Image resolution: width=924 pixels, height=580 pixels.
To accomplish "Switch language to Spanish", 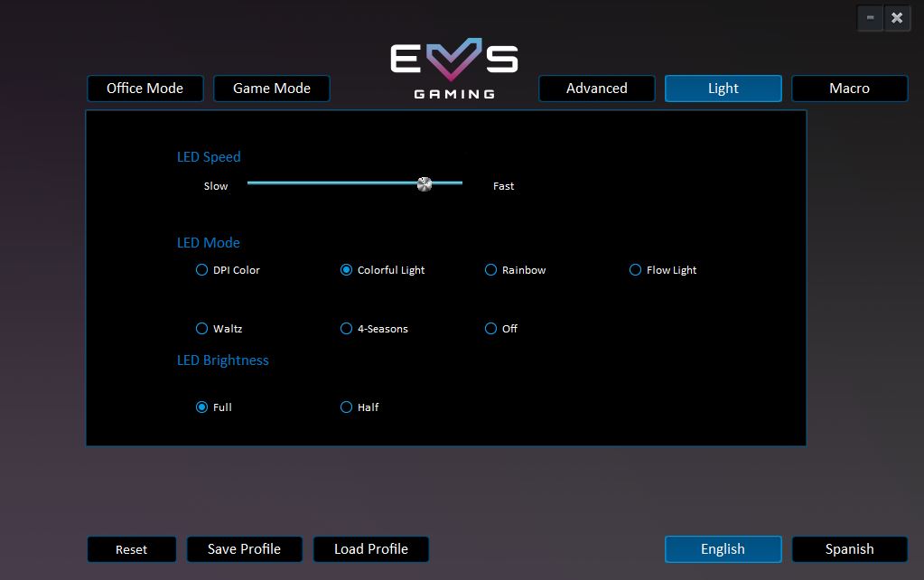I will click(849, 549).
